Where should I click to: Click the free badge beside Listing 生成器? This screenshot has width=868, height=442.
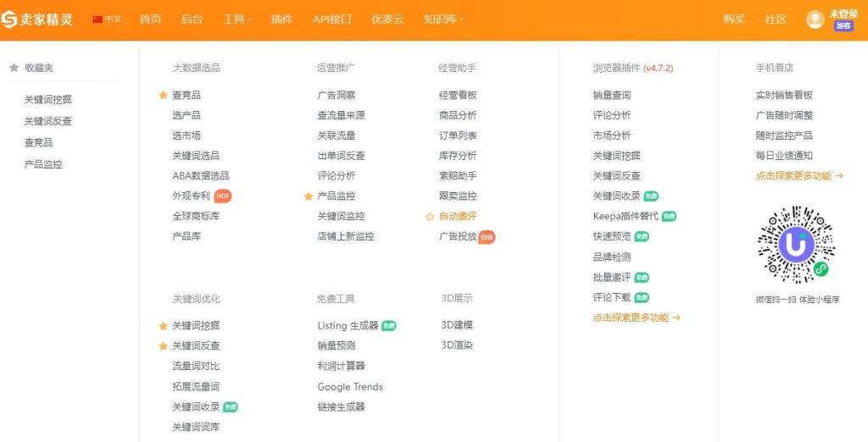point(388,326)
